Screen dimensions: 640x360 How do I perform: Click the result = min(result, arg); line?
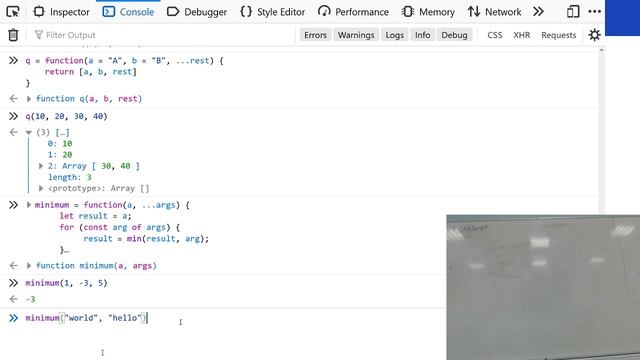(146, 239)
